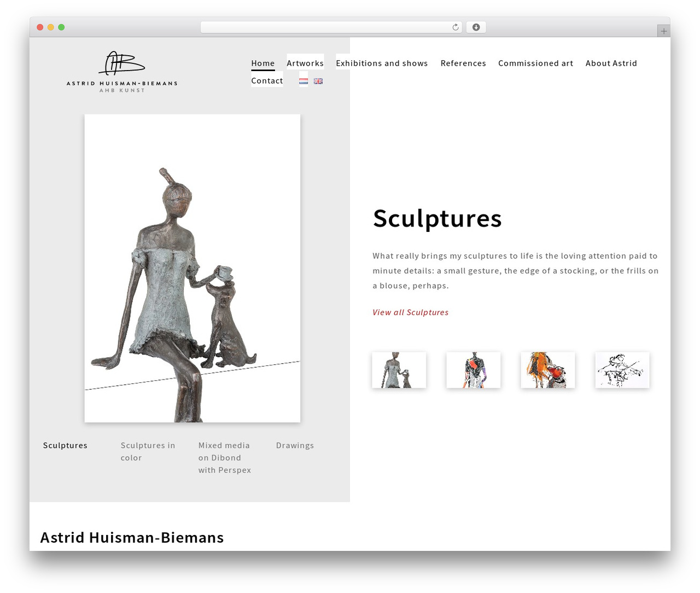Click the browser reload icon
The image size is (700, 593).
click(x=455, y=27)
